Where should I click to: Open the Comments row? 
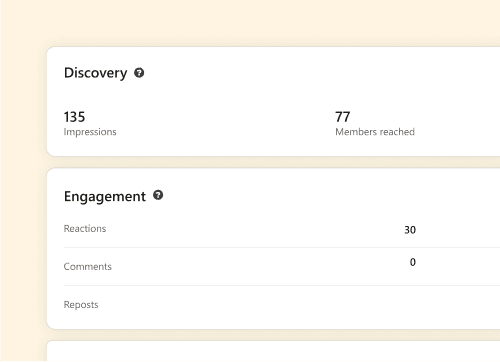282,266
